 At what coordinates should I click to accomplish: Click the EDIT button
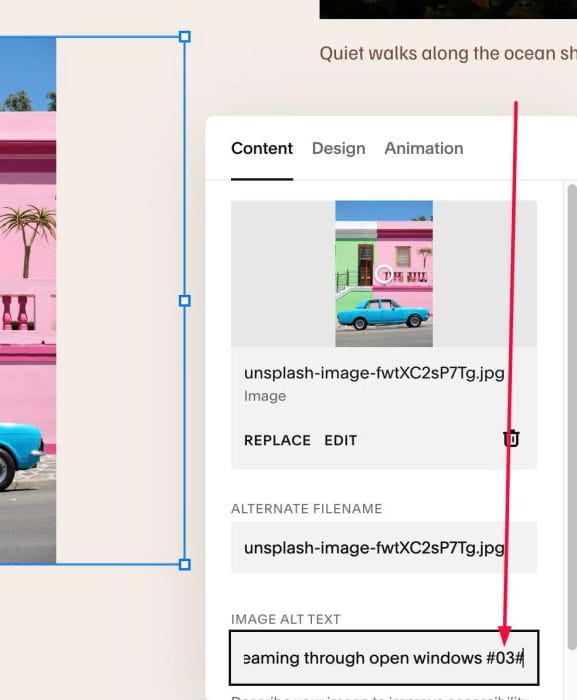pyautogui.click(x=341, y=441)
